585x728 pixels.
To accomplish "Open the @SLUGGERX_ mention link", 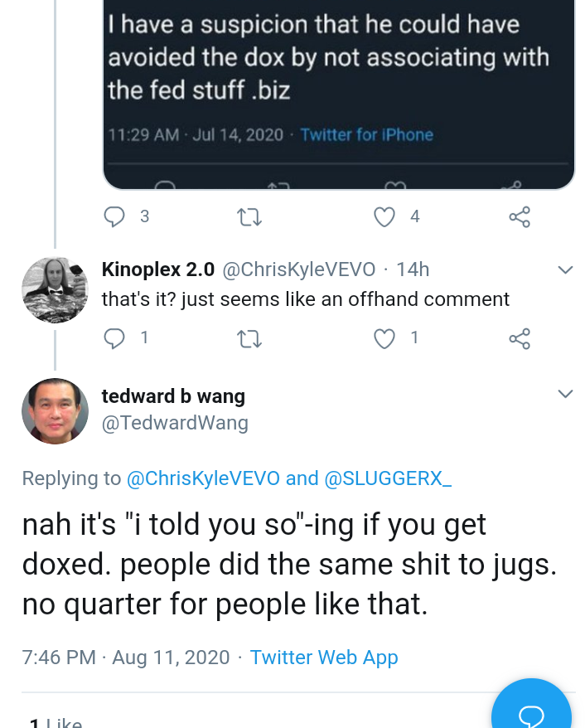I will 388,478.
